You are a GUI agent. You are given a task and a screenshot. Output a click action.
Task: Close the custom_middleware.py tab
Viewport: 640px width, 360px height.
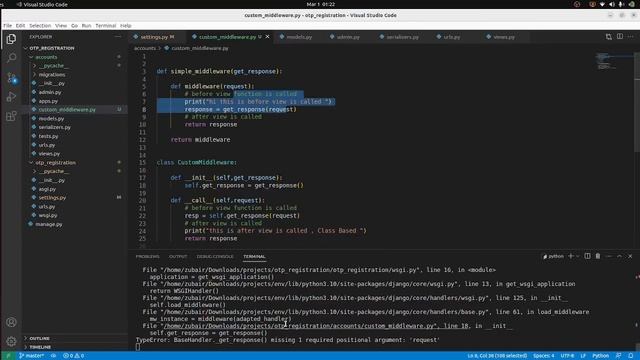click(267, 37)
